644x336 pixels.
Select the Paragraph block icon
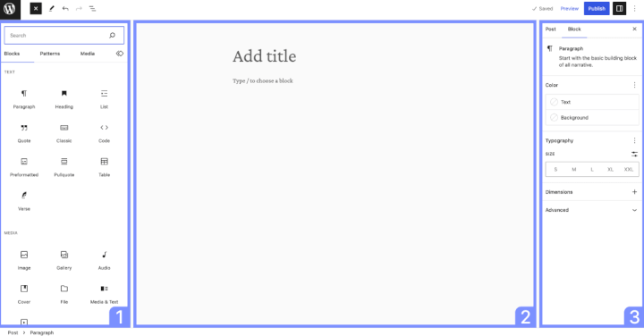coord(24,94)
